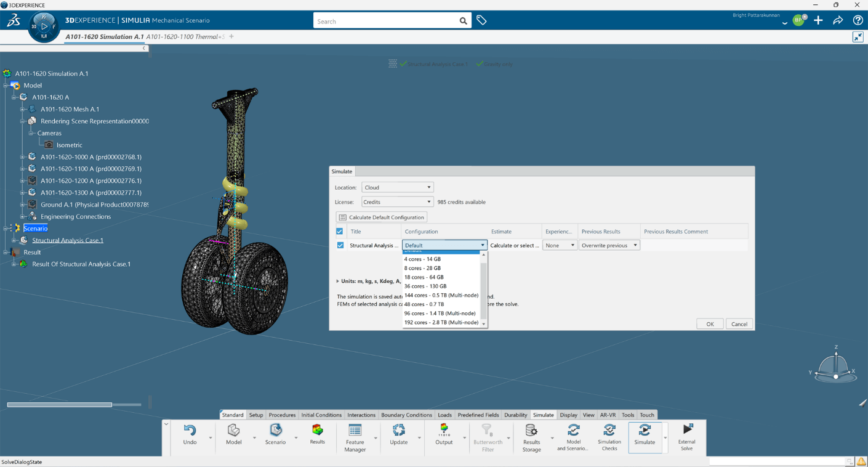Click the tag icon beside the search box

[481, 20]
